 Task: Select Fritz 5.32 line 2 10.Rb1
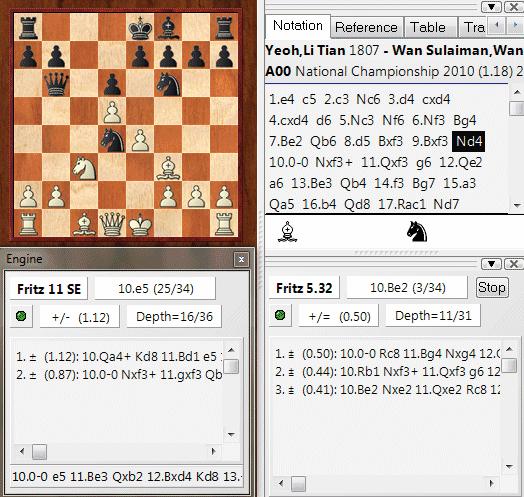point(387,371)
